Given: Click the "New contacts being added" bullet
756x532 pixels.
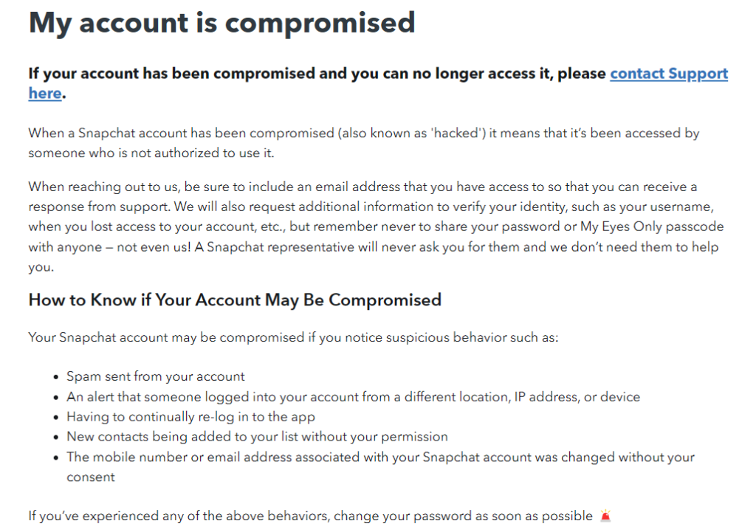Looking at the screenshot, I should pyautogui.click(x=257, y=437).
